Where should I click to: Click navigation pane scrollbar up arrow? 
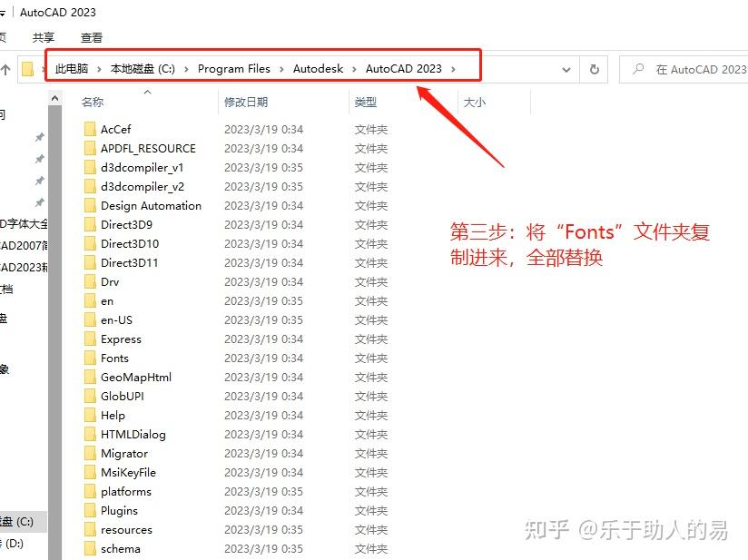point(54,98)
